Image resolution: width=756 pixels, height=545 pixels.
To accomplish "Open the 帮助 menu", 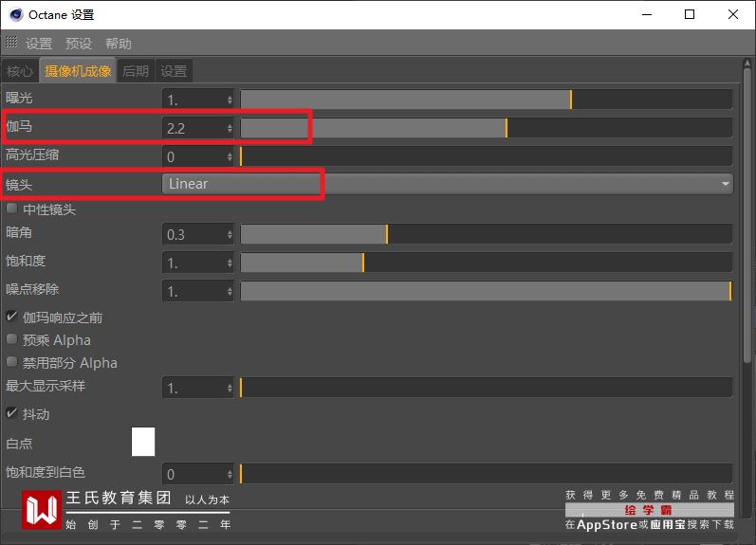I will tap(119, 44).
